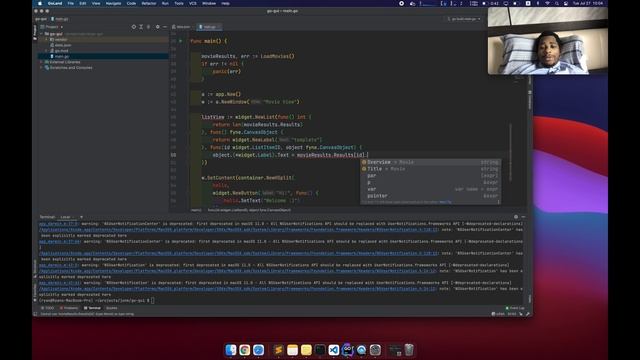This screenshot has width=640, height=360.
Task: Click the first app_darwin.m link in terminal
Action: click(59, 224)
